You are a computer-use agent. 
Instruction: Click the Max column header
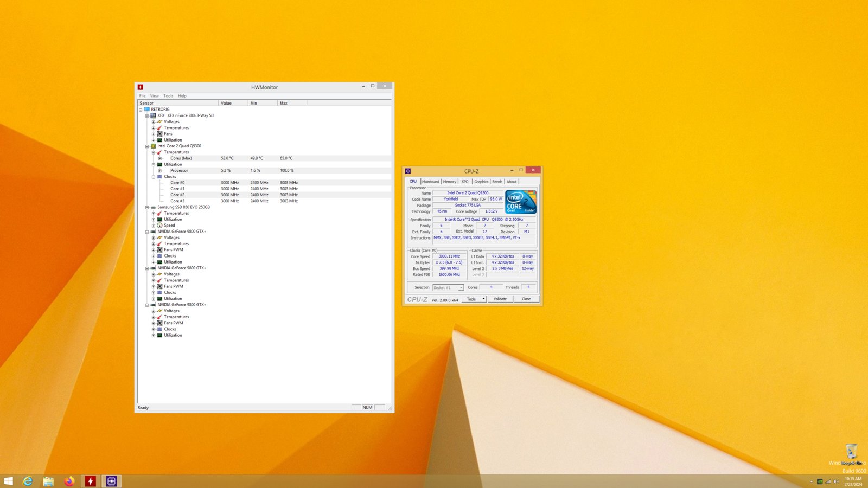pos(292,103)
